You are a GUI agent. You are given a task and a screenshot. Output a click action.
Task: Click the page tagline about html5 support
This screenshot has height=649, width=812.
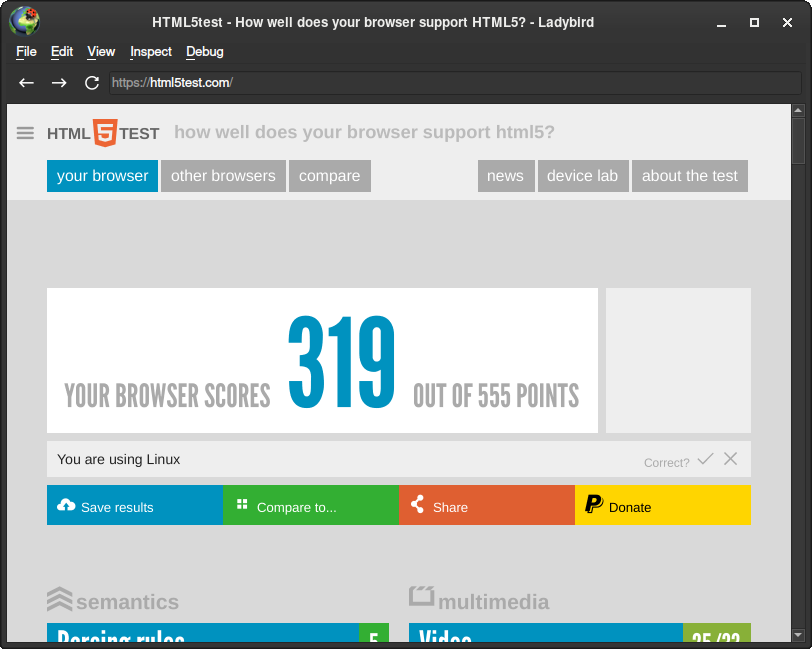tap(364, 132)
